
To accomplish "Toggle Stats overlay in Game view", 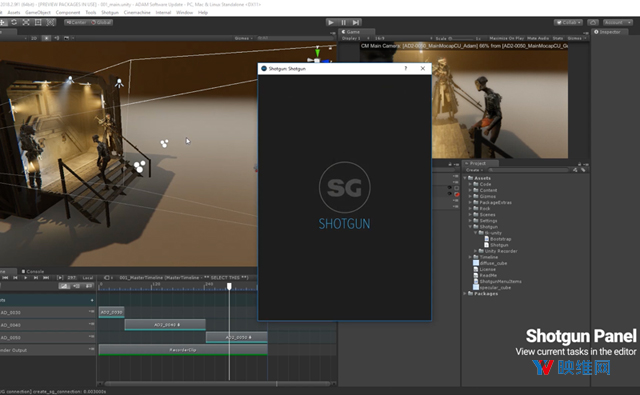I will pyautogui.click(x=558, y=38).
